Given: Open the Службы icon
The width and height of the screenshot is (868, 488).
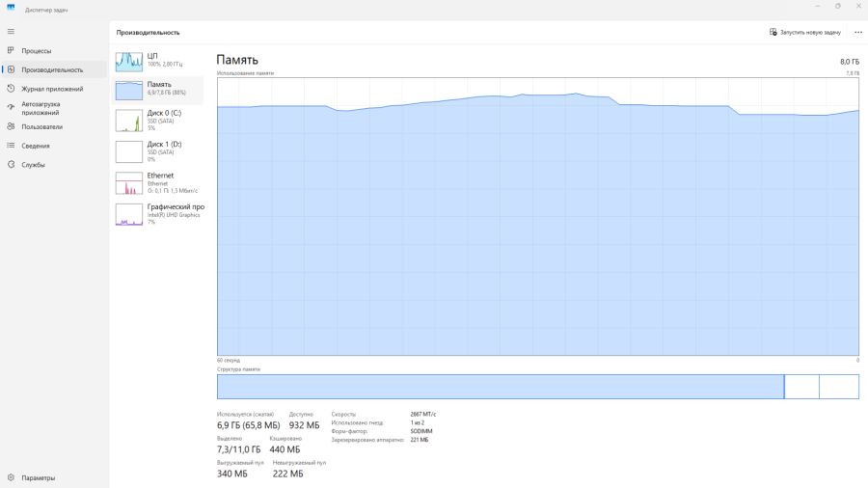Looking at the screenshot, I should (11, 165).
